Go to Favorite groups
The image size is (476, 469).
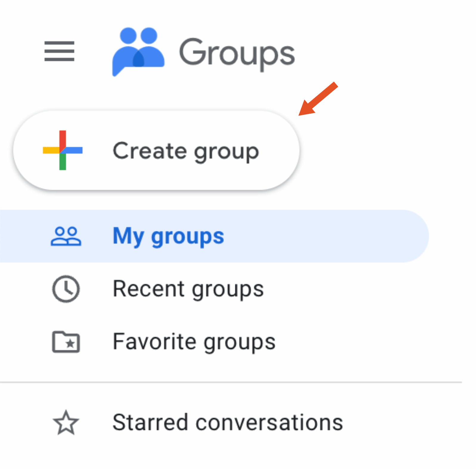coord(194,342)
